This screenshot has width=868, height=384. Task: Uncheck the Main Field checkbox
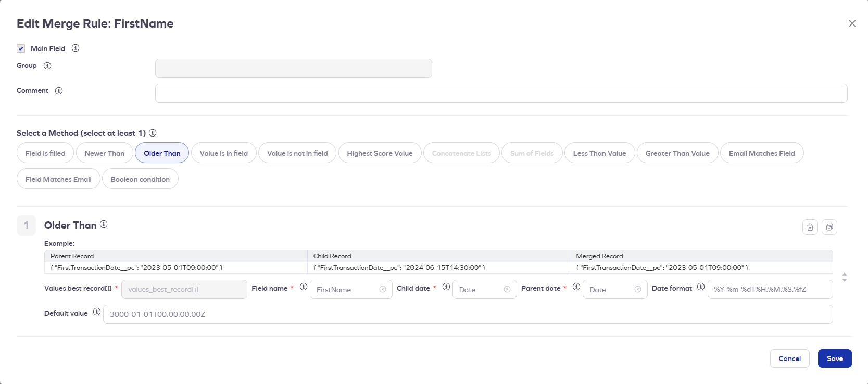tap(21, 48)
